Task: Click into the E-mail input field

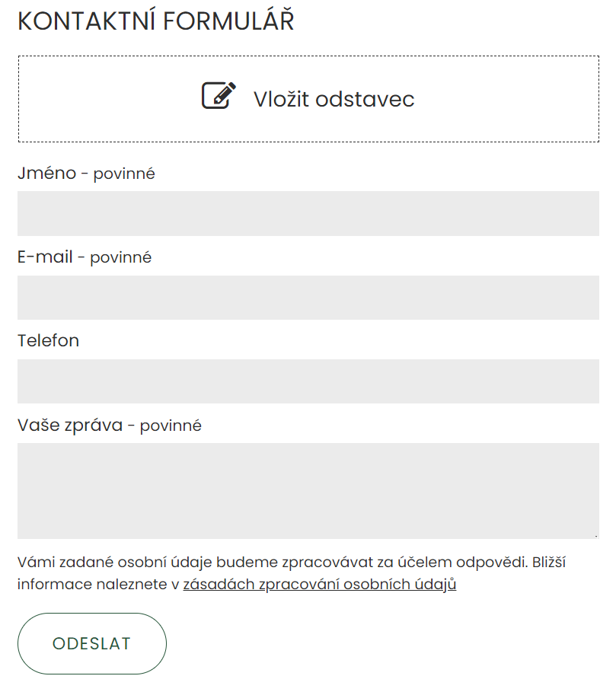Action: click(x=308, y=298)
